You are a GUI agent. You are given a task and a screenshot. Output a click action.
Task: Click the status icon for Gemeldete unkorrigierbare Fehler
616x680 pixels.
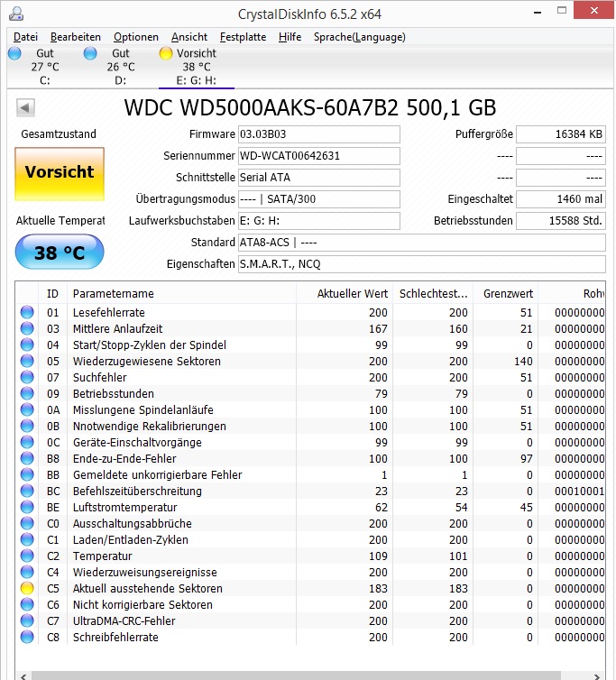click(27, 474)
